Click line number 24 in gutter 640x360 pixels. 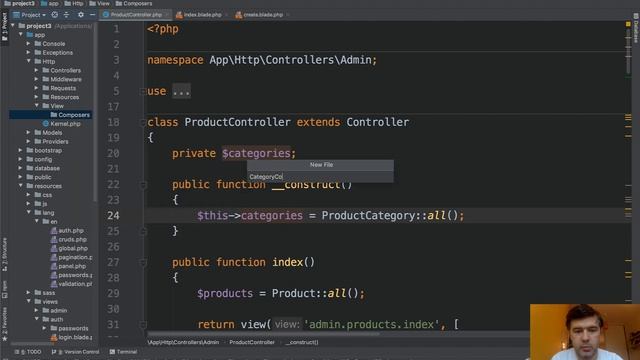pos(113,216)
